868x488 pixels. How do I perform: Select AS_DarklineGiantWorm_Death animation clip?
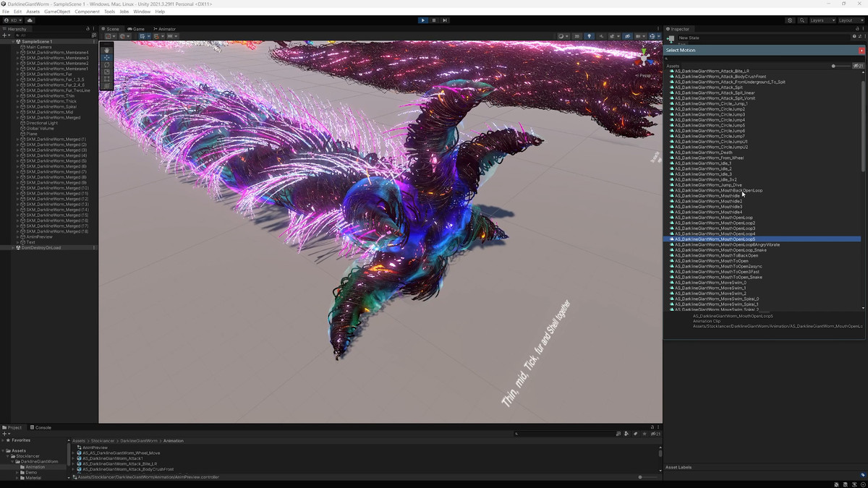[705, 153]
